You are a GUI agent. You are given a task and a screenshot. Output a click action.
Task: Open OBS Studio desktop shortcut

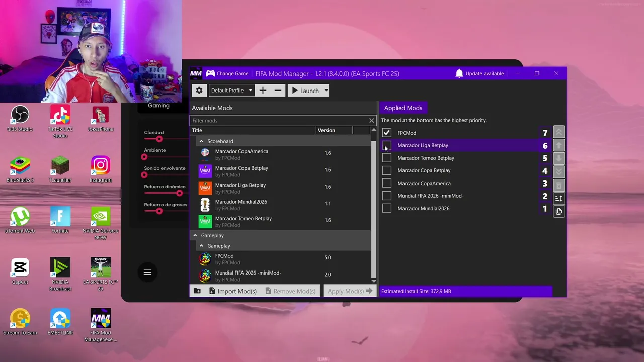click(20, 118)
